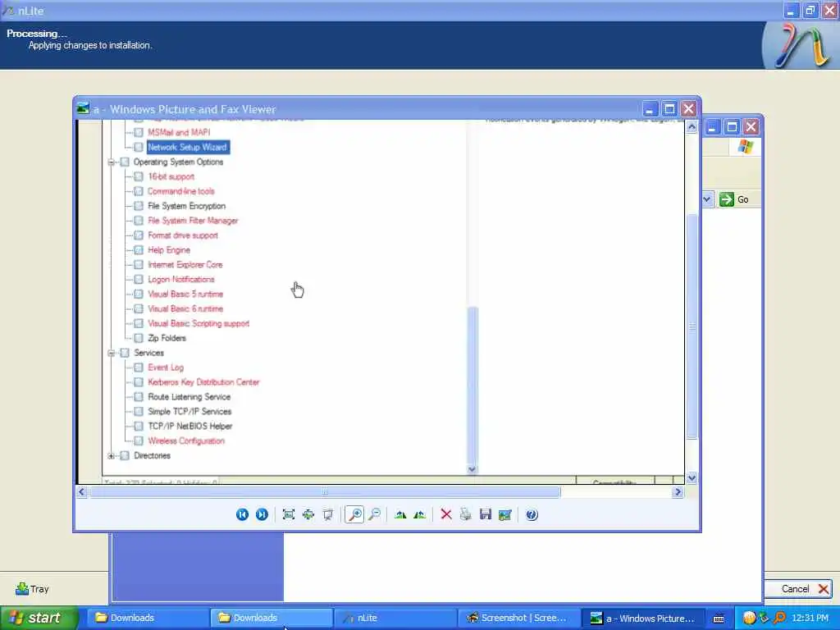Click viewer vertical scrollbar up arrow
840x630 pixels.
coord(692,127)
